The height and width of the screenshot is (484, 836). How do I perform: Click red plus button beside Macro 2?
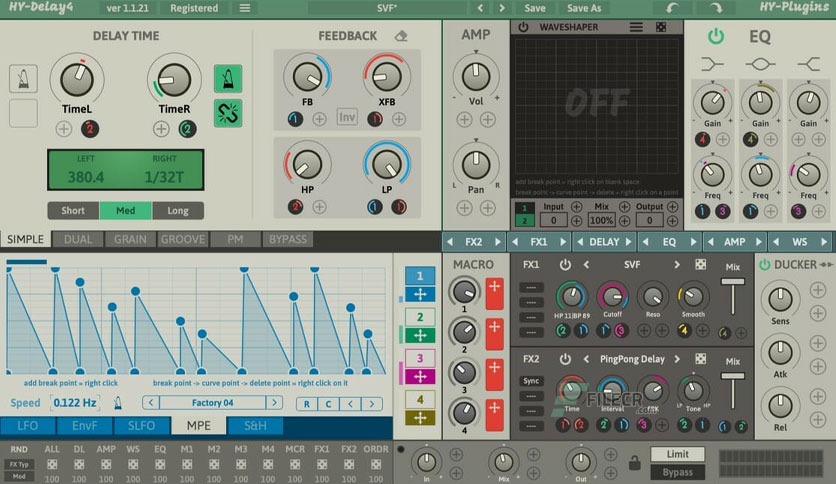494,334
